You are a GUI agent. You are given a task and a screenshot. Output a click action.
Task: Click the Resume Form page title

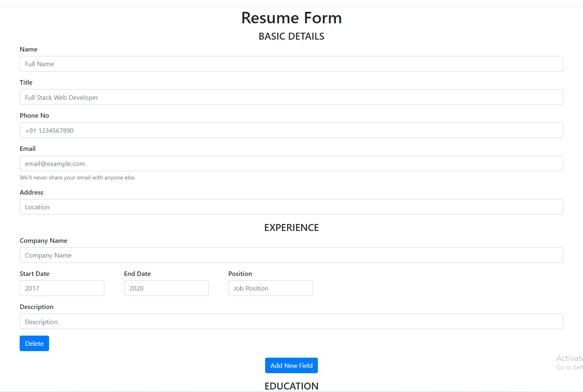(291, 18)
